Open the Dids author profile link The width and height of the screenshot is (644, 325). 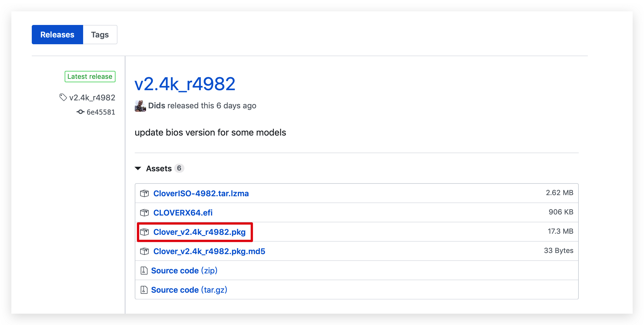pos(157,105)
